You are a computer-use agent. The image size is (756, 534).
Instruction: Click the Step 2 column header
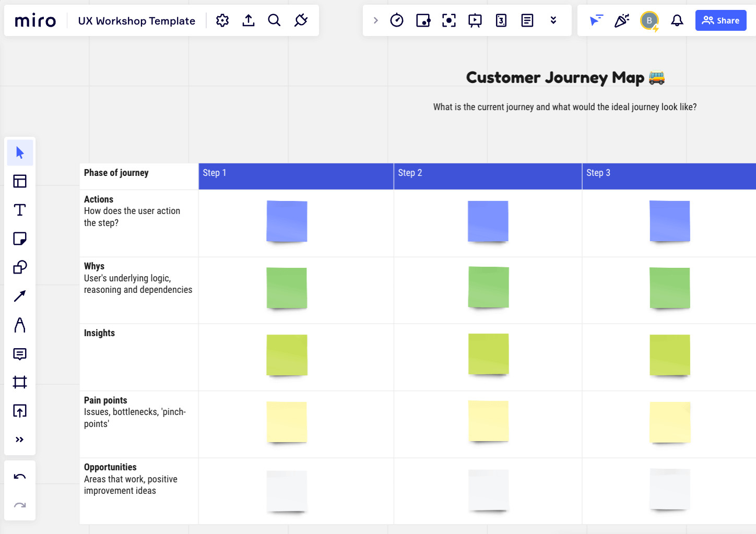pos(488,176)
